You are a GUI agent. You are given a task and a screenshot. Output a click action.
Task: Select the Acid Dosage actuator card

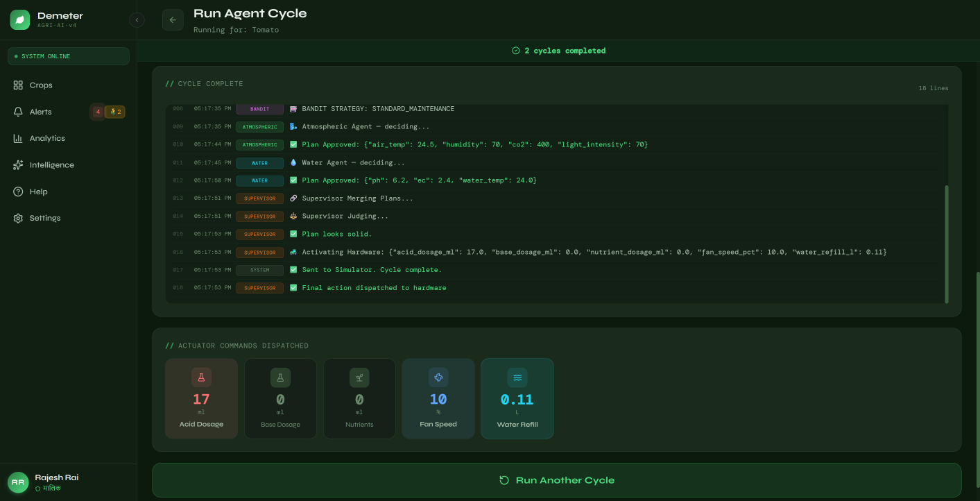(201, 398)
